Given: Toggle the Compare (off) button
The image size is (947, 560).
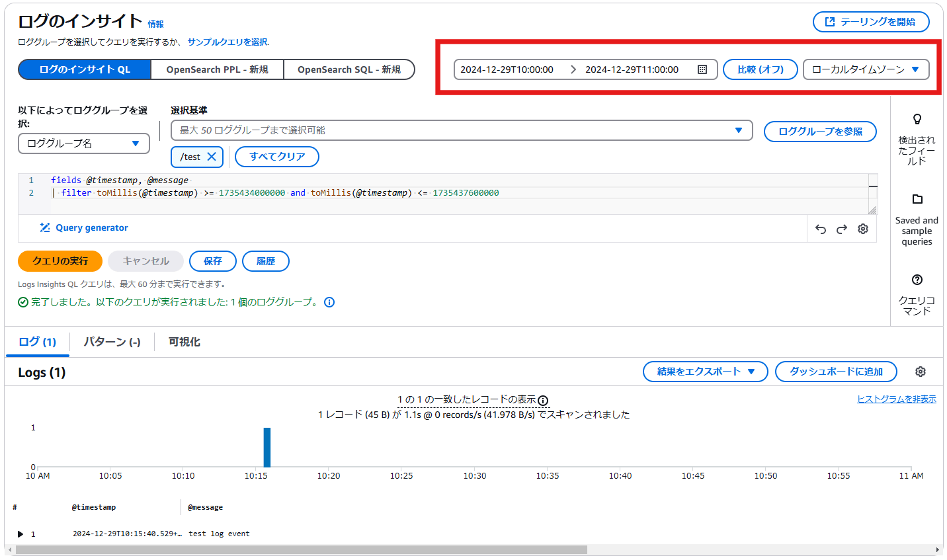Looking at the screenshot, I should pyautogui.click(x=761, y=69).
